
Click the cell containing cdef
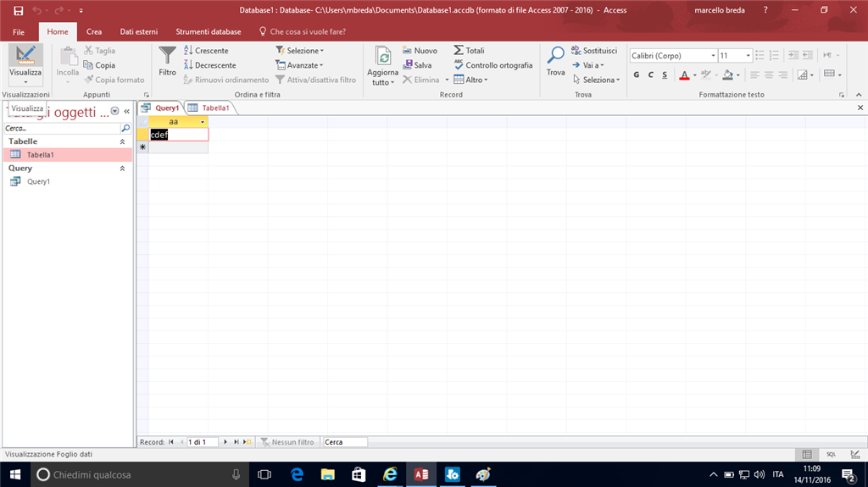click(x=178, y=135)
